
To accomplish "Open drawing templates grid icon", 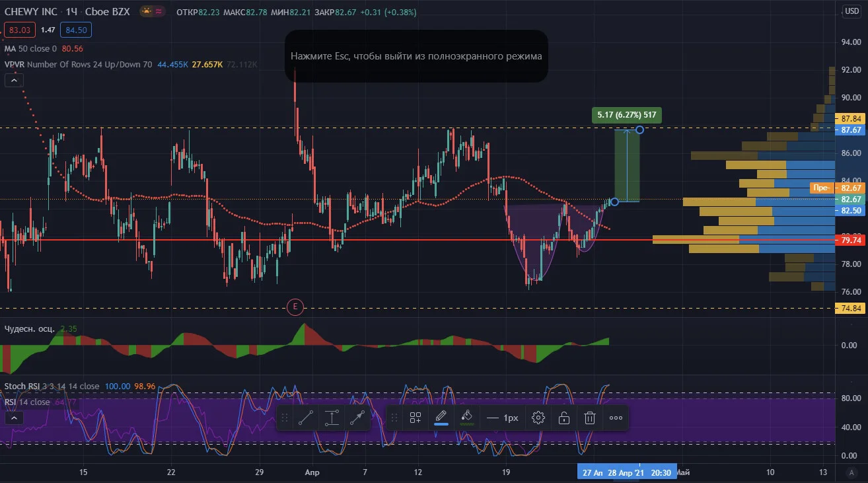I will tap(416, 418).
